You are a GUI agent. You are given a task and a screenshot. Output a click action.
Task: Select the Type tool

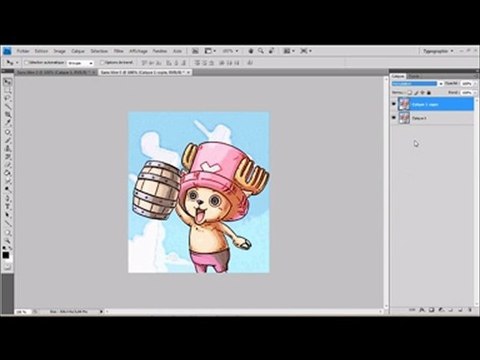(7, 207)
